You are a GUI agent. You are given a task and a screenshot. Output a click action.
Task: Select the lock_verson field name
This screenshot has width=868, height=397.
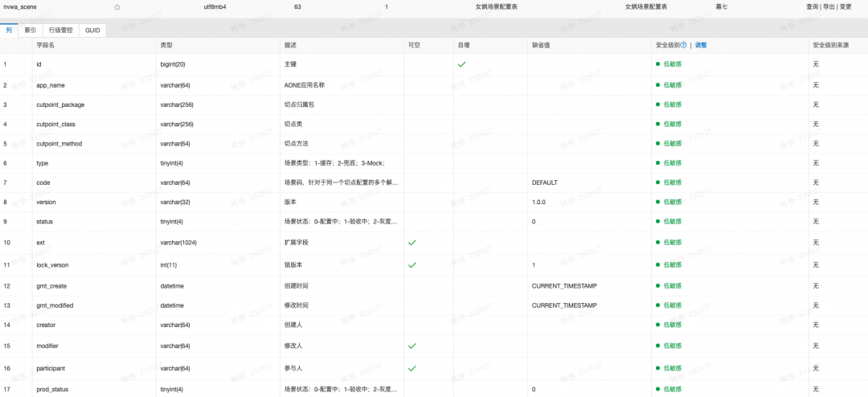click(52, 265)
